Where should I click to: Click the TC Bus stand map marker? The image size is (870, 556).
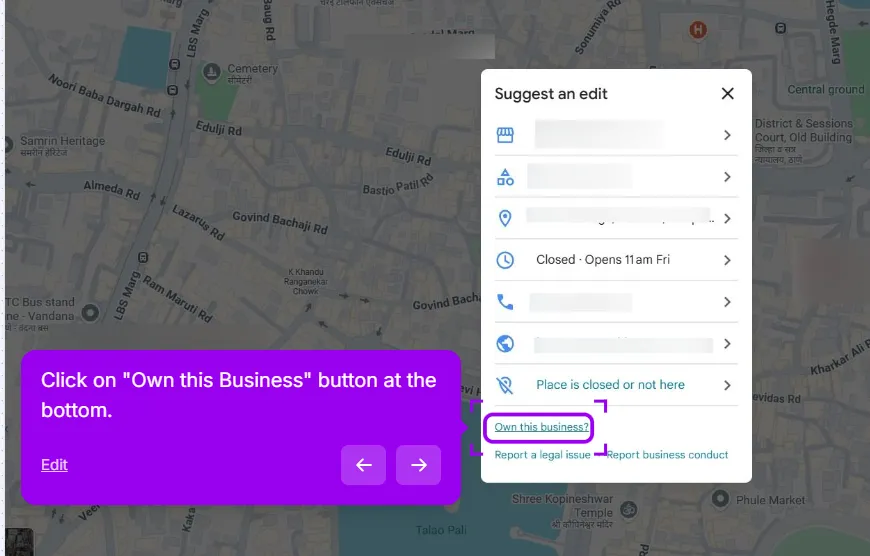click(x=90, y=313)
